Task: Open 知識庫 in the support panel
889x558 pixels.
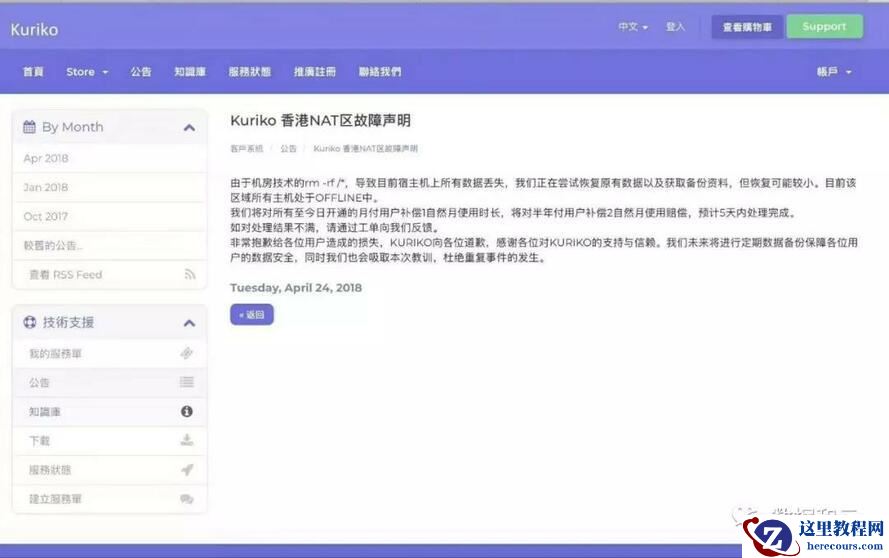Action: (x=109, y=412)
